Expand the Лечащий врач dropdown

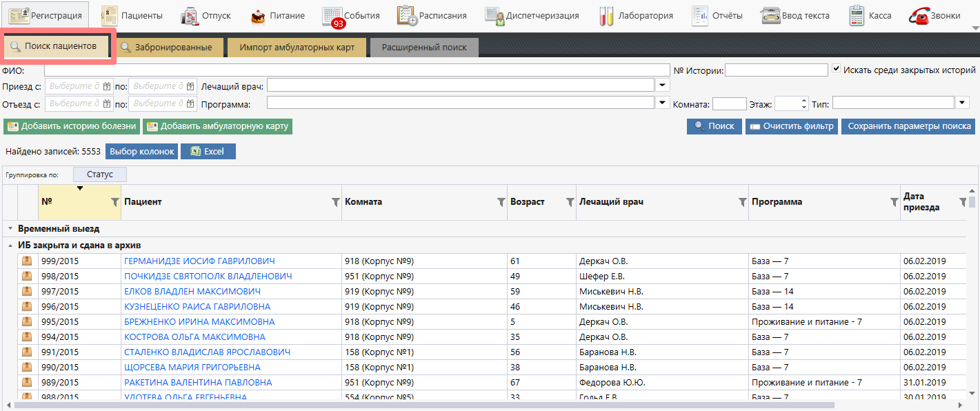pos(662,86)
